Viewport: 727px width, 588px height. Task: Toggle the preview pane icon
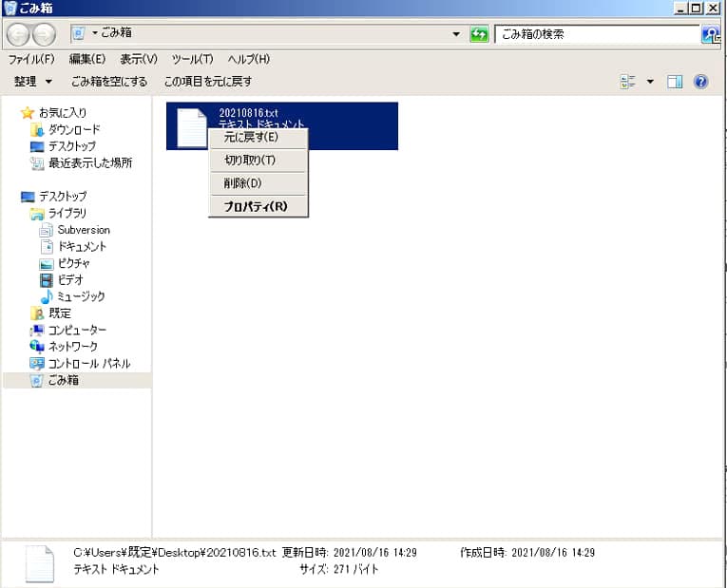675,82
